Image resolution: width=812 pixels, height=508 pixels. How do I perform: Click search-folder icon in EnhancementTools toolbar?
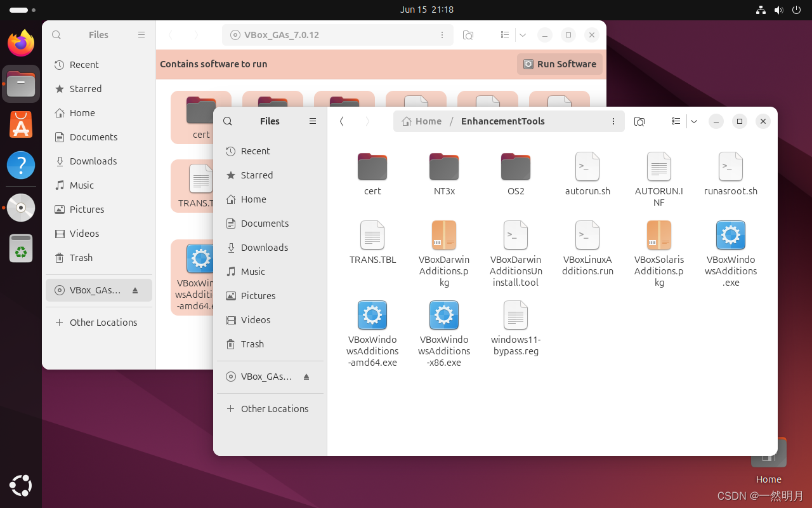tap(639, 121)
